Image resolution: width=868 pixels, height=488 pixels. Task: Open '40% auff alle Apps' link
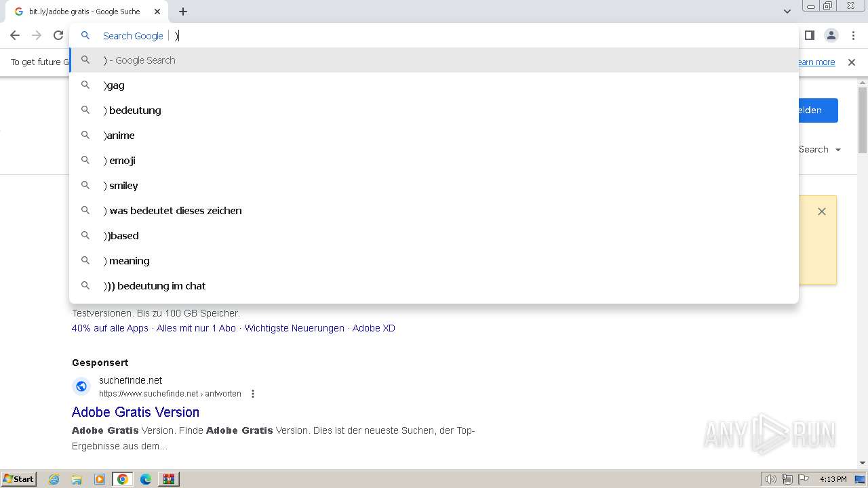[x=110, y=328]
